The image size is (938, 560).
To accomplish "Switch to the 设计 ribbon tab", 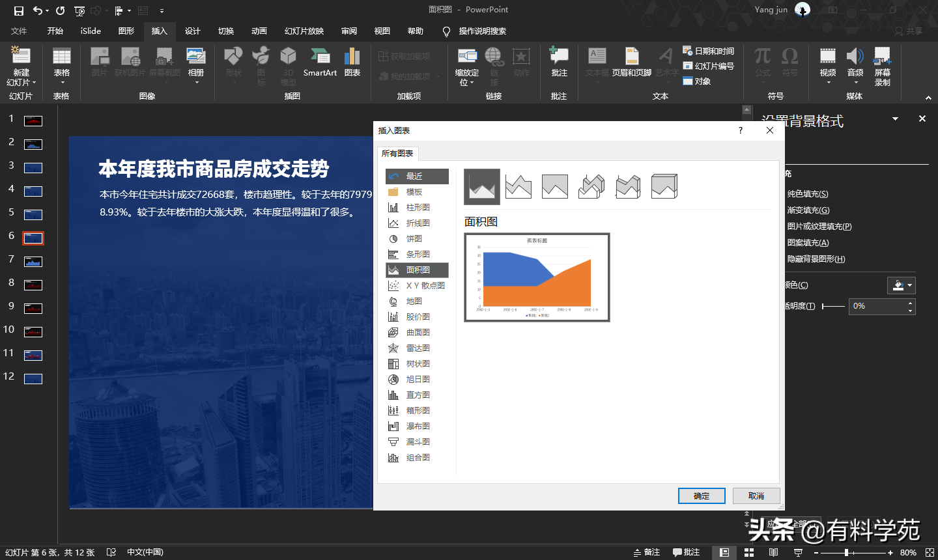I will (193, 31).
